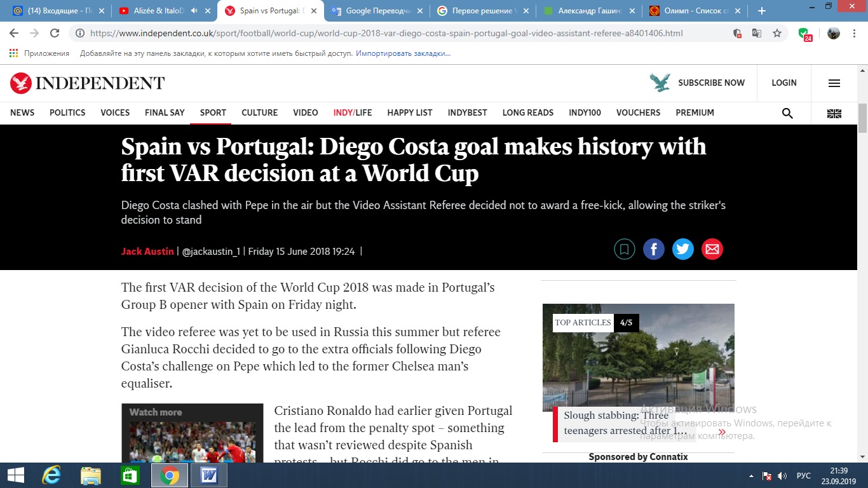This screenshot has height=488, width=868.
Task: Switch to the Alizée YouTube tab
Action: point(163,11)
